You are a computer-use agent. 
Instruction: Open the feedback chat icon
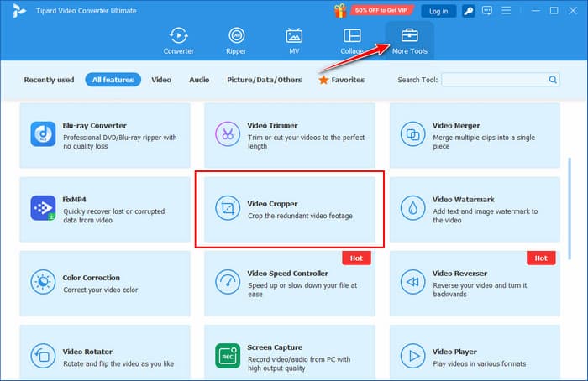(x=488, y=11)
